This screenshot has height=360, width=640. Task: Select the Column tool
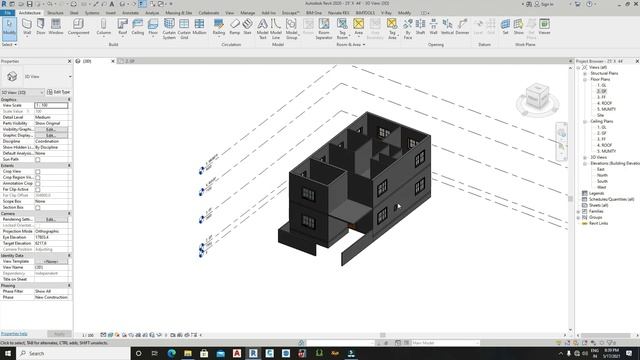tap(103, 27)
